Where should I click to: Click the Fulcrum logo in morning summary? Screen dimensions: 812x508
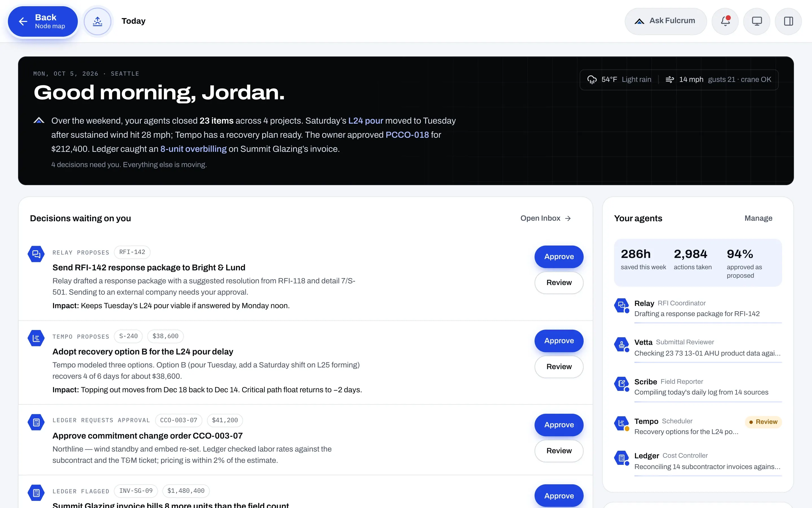pos(39,120)
